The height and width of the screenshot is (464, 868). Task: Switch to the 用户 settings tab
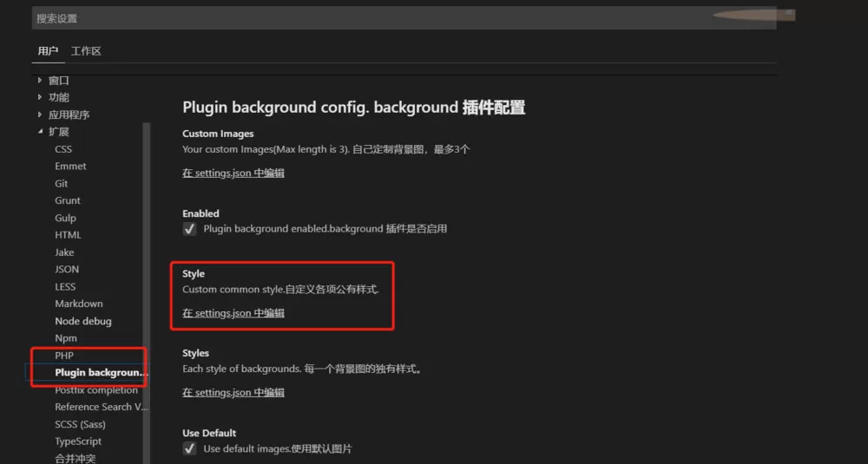[48, 51]
